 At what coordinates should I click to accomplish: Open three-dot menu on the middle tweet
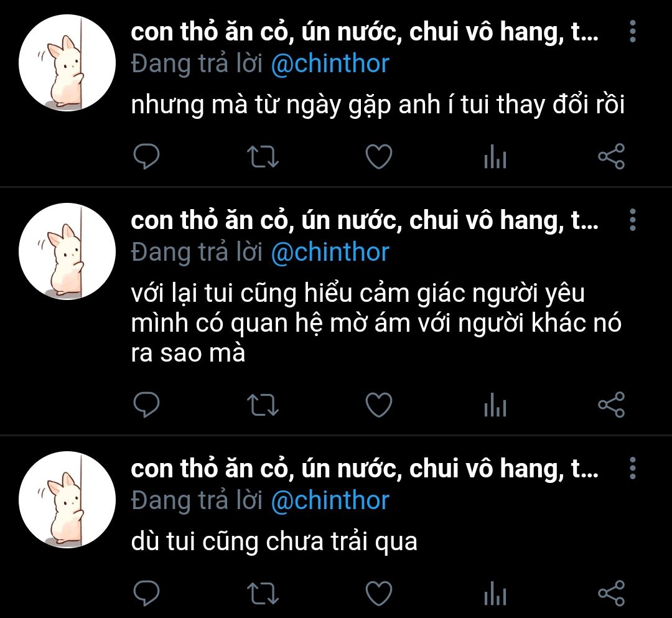click(x=633, y=220)
